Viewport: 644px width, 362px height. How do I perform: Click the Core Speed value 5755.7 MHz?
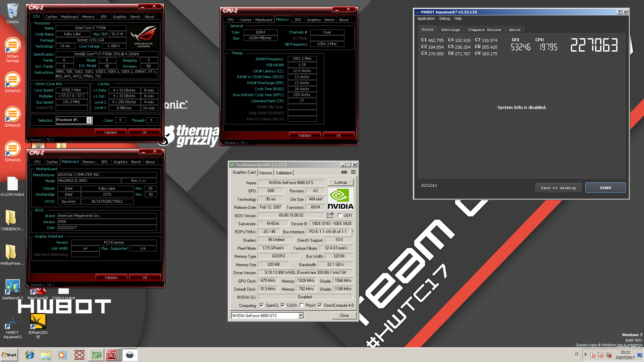[71, 90]
